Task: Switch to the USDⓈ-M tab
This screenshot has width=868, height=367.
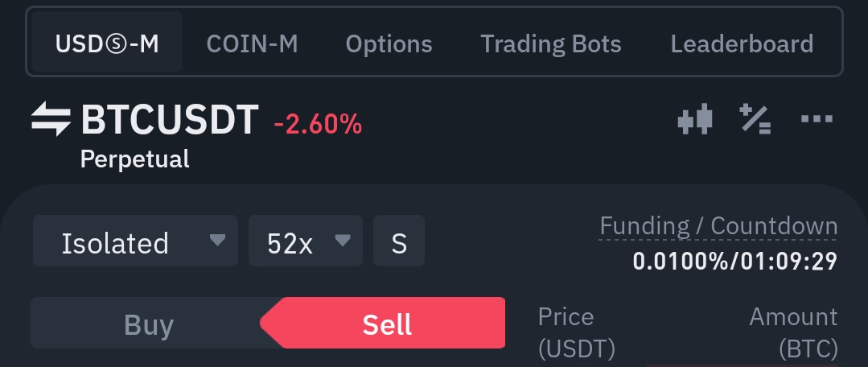Action: pyautogui.click(x=107, y=42)
